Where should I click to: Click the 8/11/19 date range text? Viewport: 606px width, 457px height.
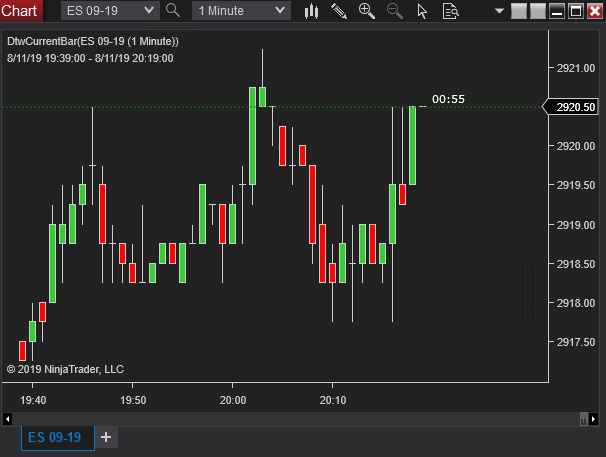click(90, 58)
